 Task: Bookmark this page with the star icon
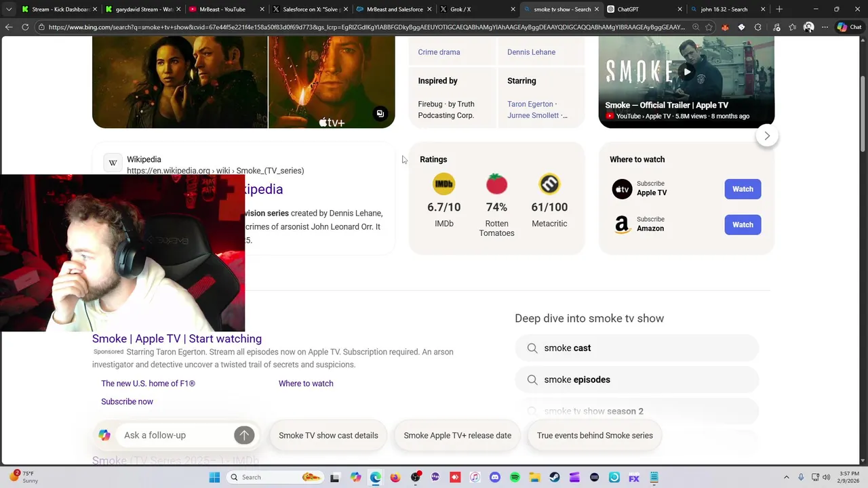pyautogui.click(x=709, y=27)
